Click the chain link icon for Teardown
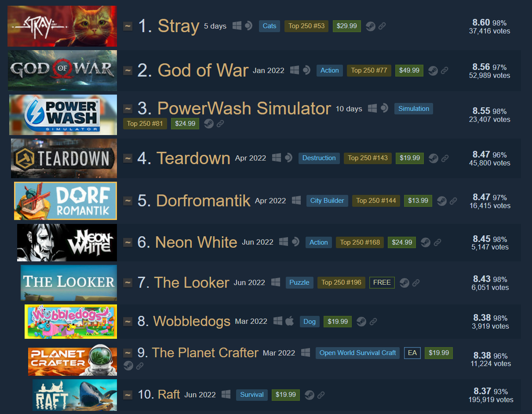 tap(445, 158)
